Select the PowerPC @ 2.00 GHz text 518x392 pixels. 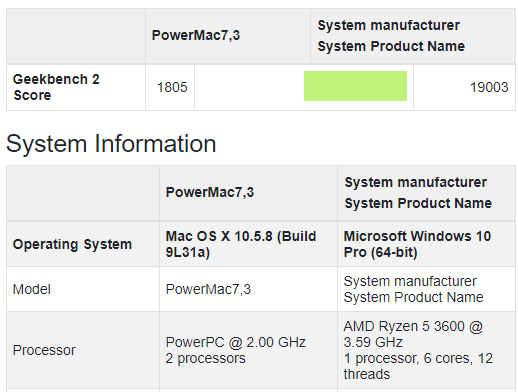236,342
